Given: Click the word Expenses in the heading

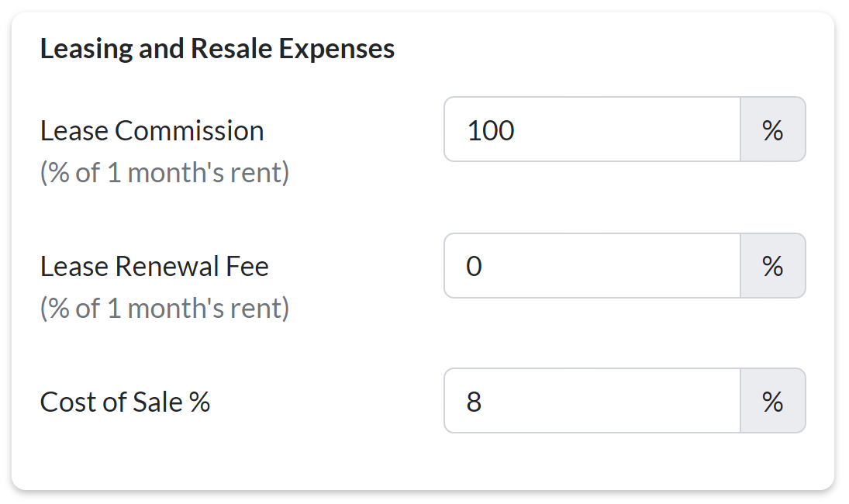Looking at the screenshot, I should [x=336, y=49].
